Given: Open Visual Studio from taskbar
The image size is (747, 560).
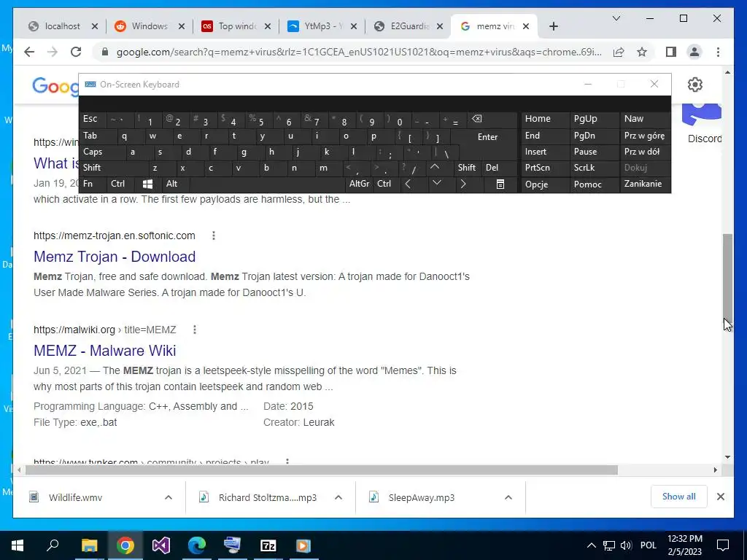Looking at the screenshot, I should (x=161, y=545).
